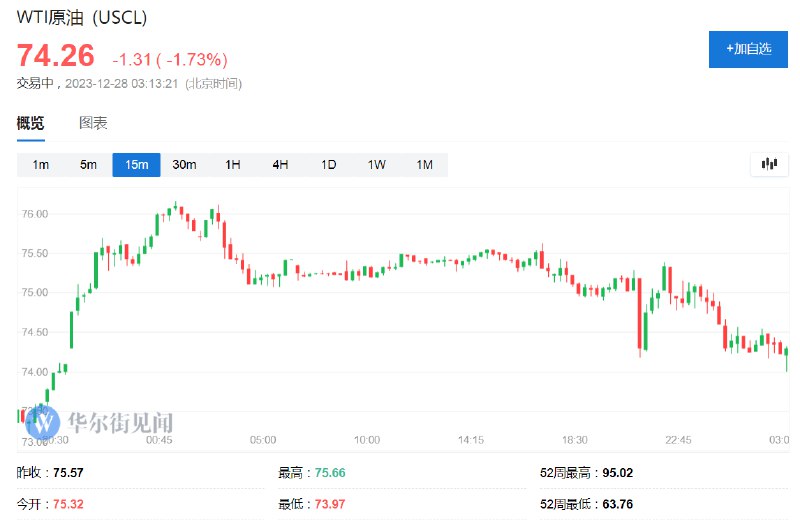Click the 14:15 time axis label
The height and width of the screenshot is (528, 800).
(x=470, y=440)
